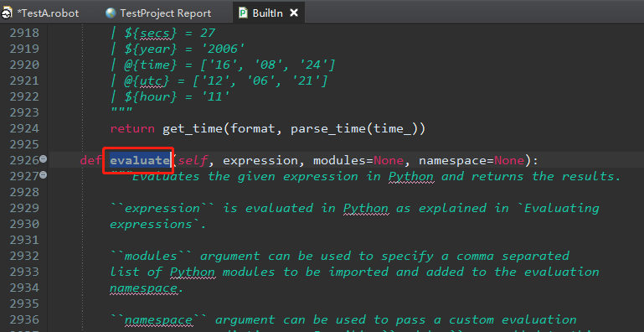This screenshot has width=644, height=332.
Task: Click 'namespace=None' parameter in the signature
Action: (471, 160)
